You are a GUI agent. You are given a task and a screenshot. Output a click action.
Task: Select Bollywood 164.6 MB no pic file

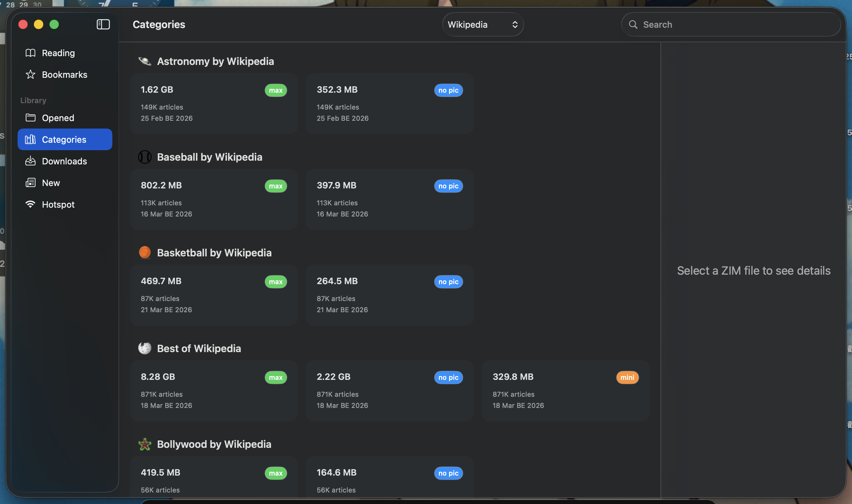(390, 477)
